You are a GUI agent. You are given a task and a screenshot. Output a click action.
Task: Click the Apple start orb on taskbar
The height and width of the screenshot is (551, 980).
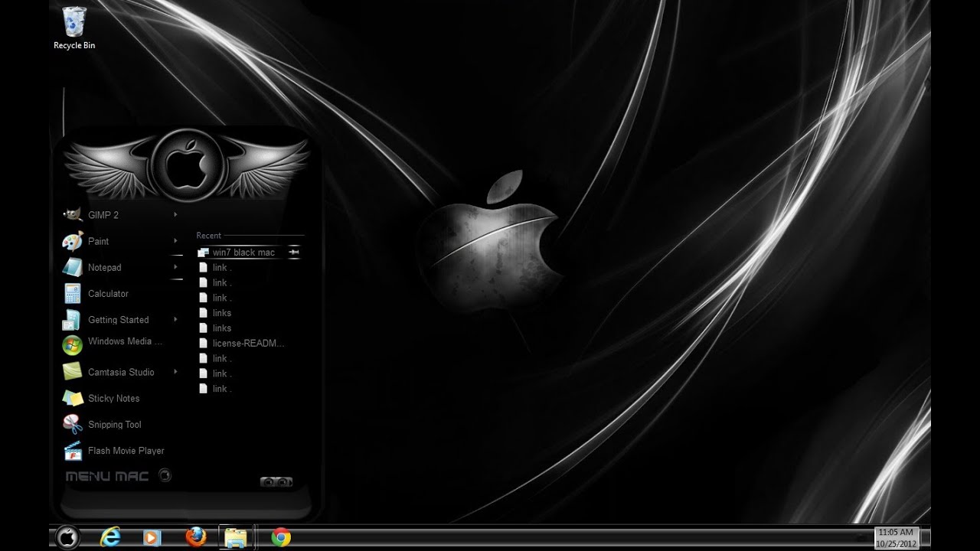point(67,538)
